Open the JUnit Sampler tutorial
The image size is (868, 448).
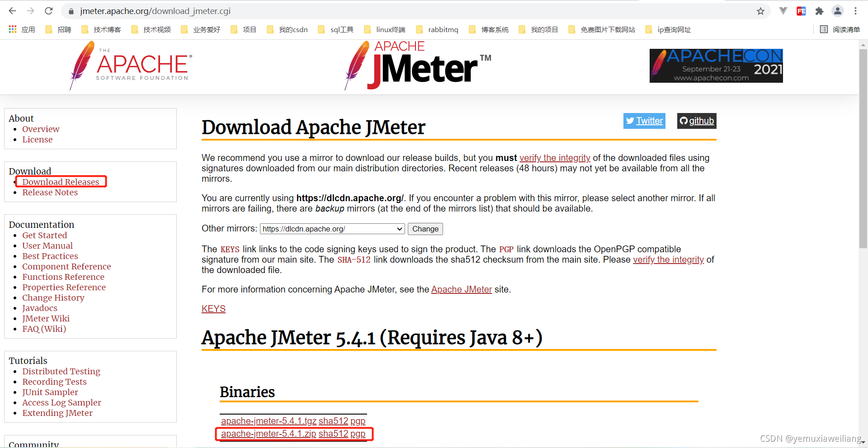click(50, 392)
